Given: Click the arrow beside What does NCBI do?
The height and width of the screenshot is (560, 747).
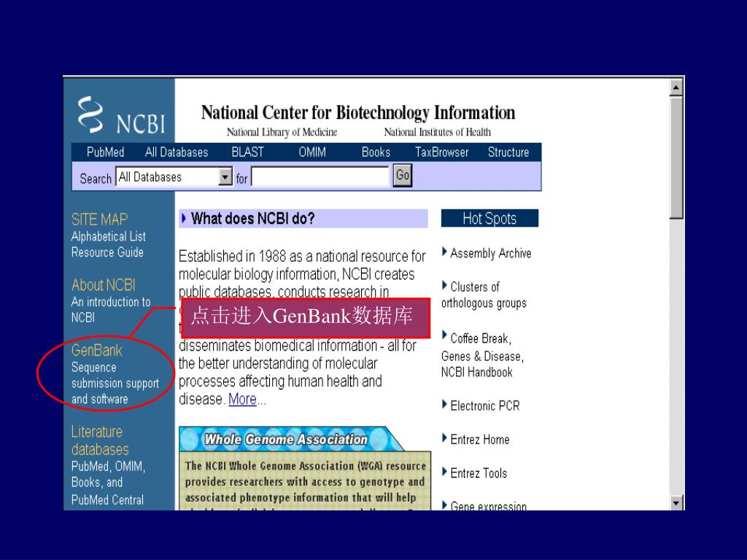Looking at the screenshot, I should point(183,219).
